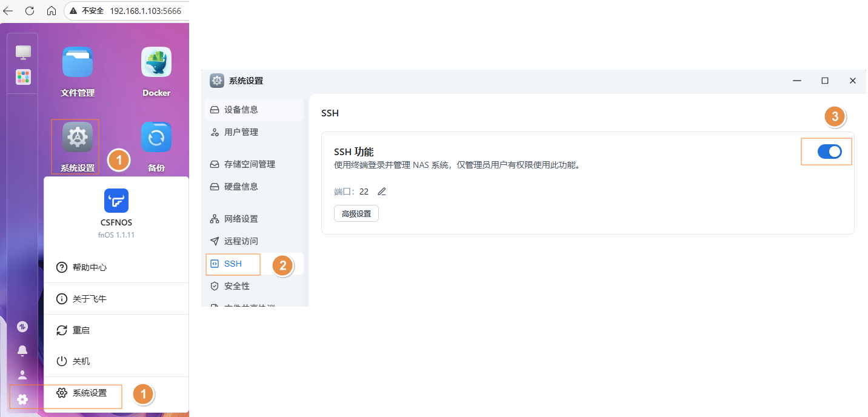Click the user profile icon in dock
The height and width of the screenshot is (417, 868).
tap(22, 375)
